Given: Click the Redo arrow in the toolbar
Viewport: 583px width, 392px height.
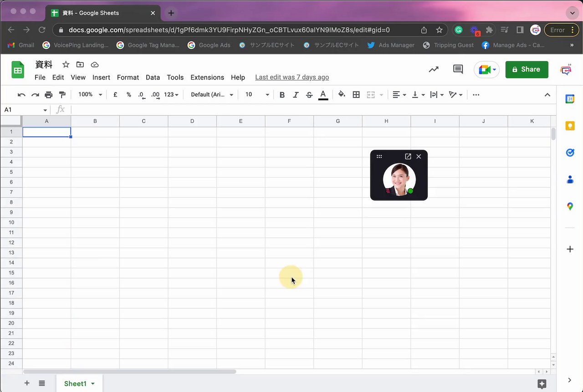Looking at the screenshot, I should point(35,95).
